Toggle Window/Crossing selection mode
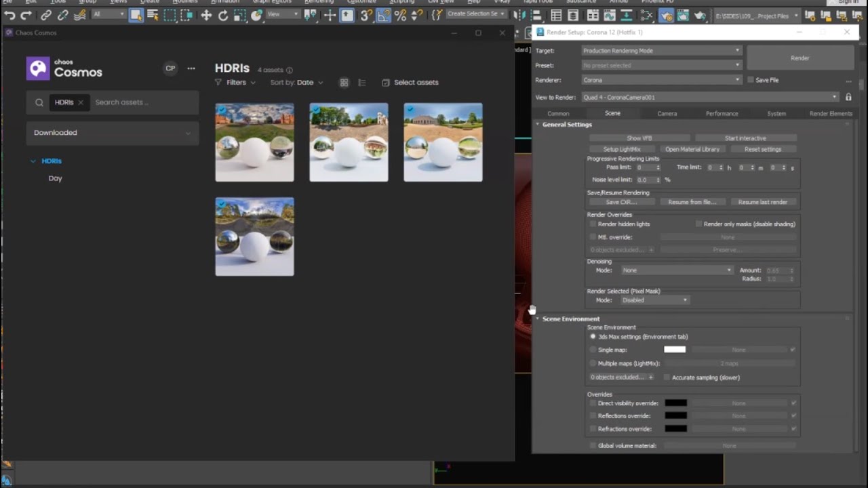Screen dimensions: 868x488 tap(186, 15)
